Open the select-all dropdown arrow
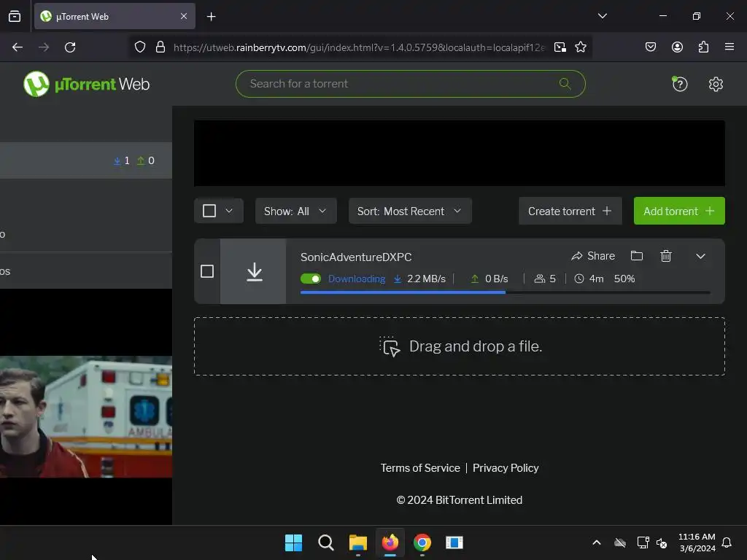747x560 pixels. click(229, 211)
